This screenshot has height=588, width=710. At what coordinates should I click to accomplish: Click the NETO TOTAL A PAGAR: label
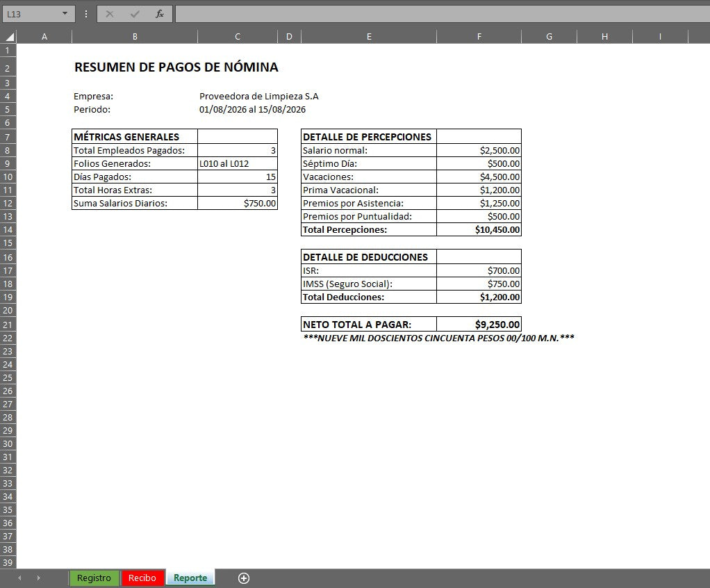(x=369, y=325)
